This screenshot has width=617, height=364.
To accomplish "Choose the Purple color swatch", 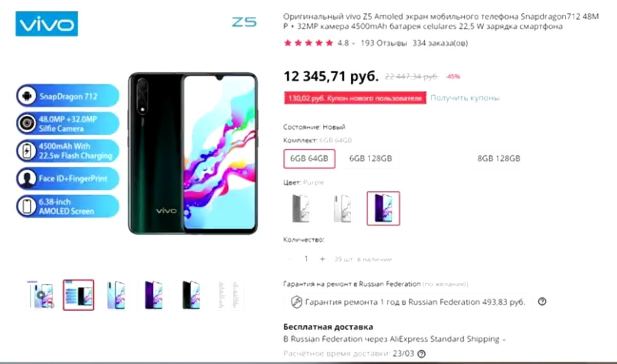I will point(383,208).
